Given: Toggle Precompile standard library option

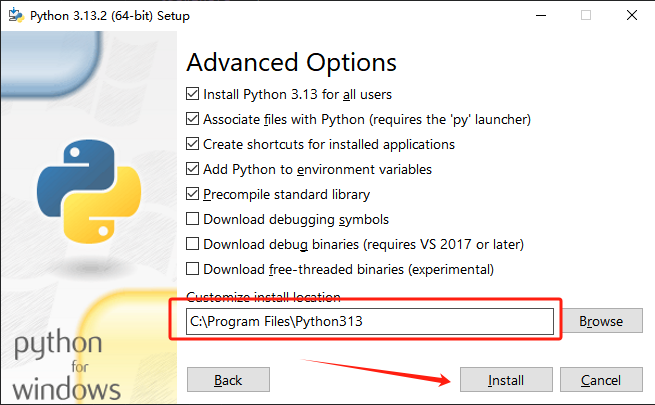Looking at the screenshot, I should tap(192, 194).
